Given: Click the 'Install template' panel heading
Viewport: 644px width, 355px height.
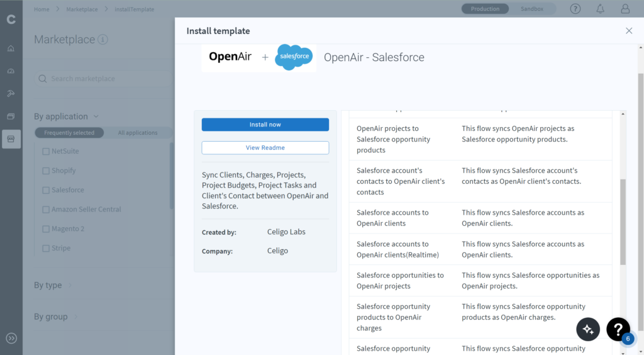Looking at the screenshot, I should [x=218, y=31].
